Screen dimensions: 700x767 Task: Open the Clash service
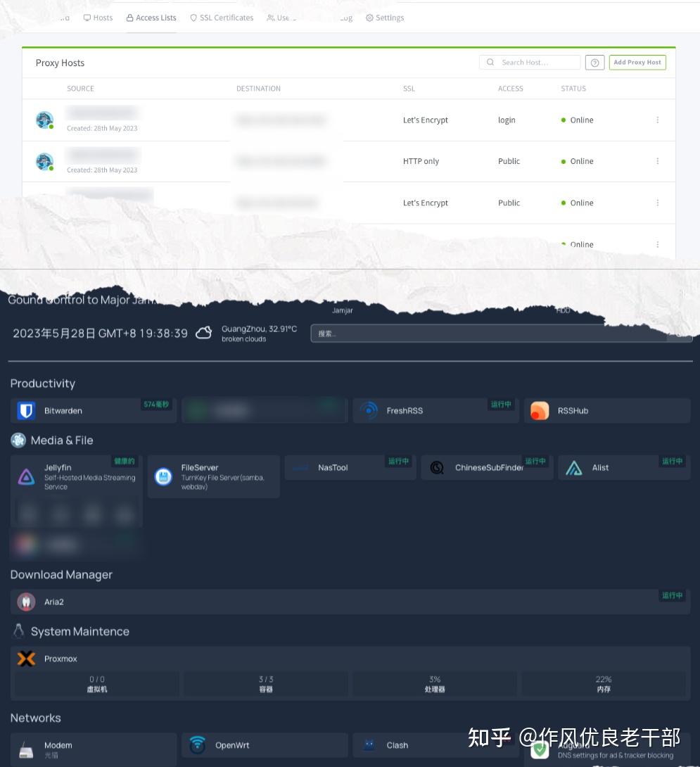436,745
